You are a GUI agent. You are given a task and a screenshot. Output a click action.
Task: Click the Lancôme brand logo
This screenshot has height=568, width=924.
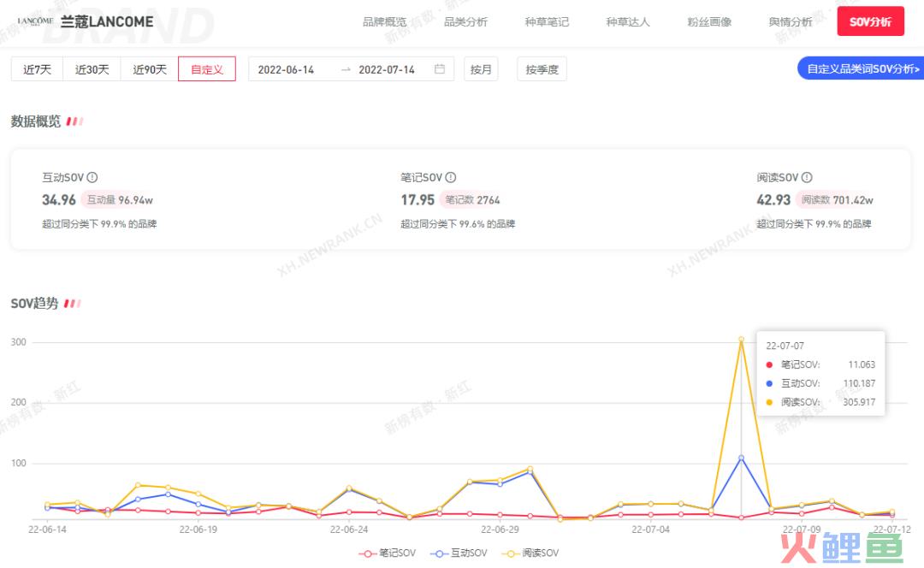35,21
